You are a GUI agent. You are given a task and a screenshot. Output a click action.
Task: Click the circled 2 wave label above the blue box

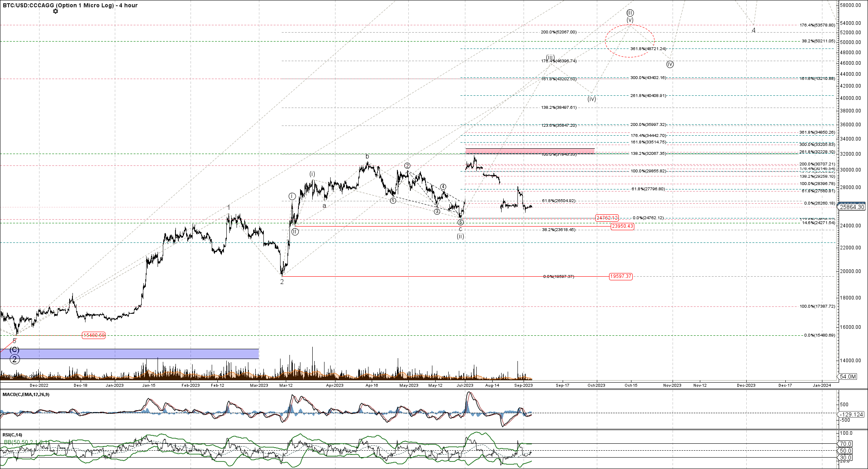(14, 359)
